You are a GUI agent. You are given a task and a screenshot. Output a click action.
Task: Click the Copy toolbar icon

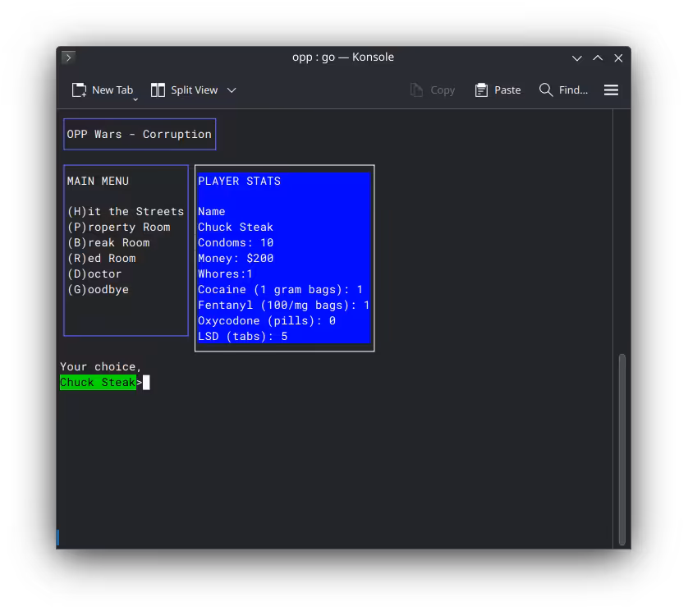click(x=417, y=90)
